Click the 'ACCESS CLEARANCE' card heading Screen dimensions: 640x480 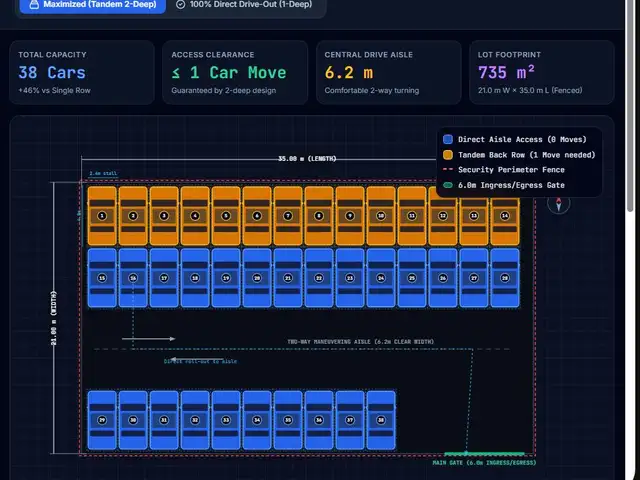(x=213, y=55)
